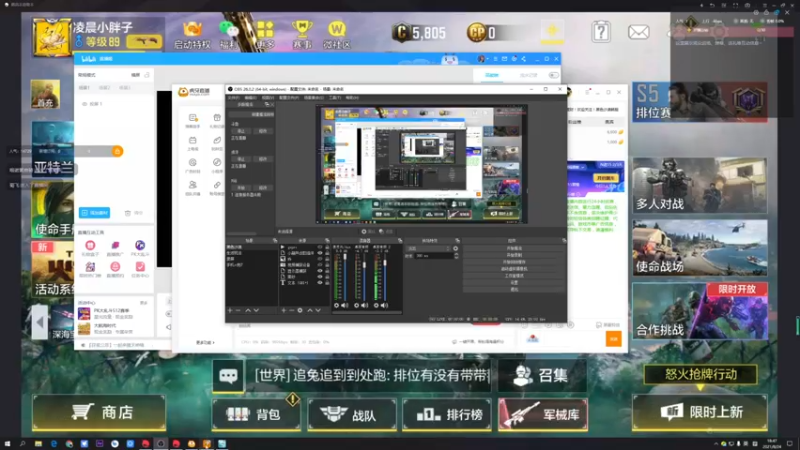Image resolution: width=800 pixels, height=450 pixels.
Task: Click left arrow to collapse game side panel
Action: point(40,322)
